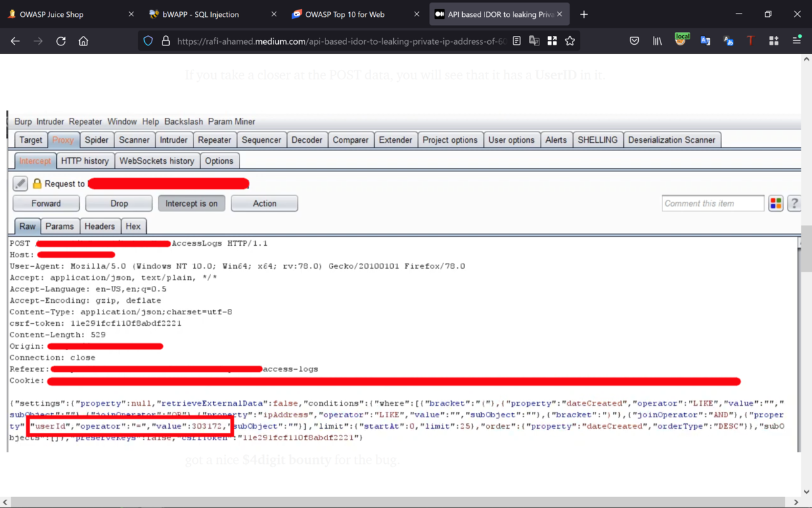Click the Comment this item field
Screen dimensions: 812x508
point(713,203)
